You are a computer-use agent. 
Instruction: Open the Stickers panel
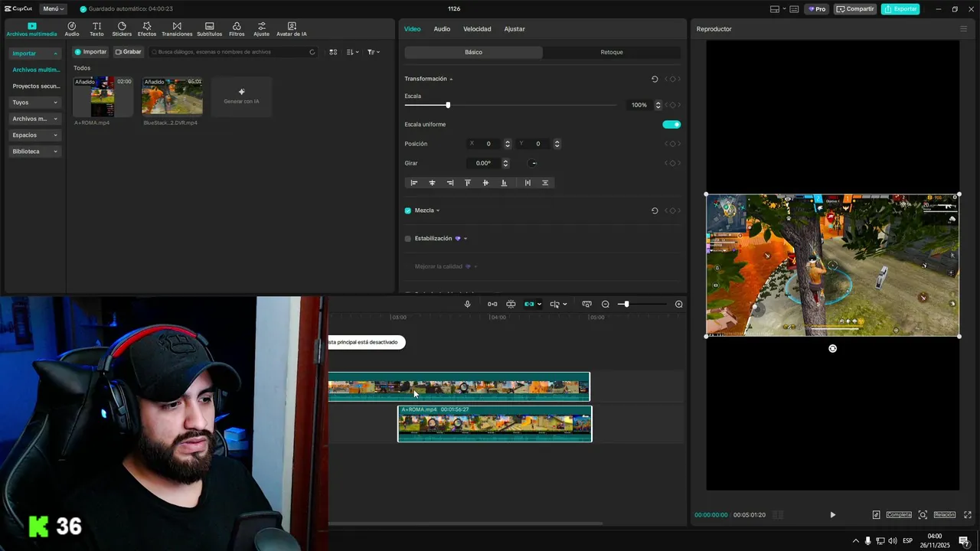click(122, 29)
